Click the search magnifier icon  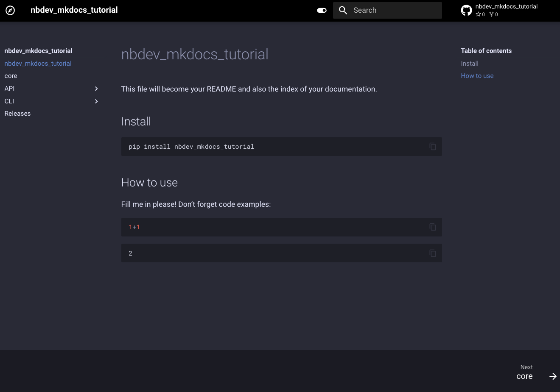(343, 10)
